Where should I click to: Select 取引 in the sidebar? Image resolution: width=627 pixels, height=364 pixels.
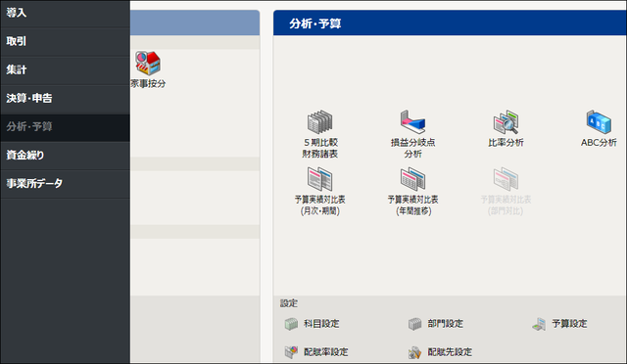coord(66,41)
